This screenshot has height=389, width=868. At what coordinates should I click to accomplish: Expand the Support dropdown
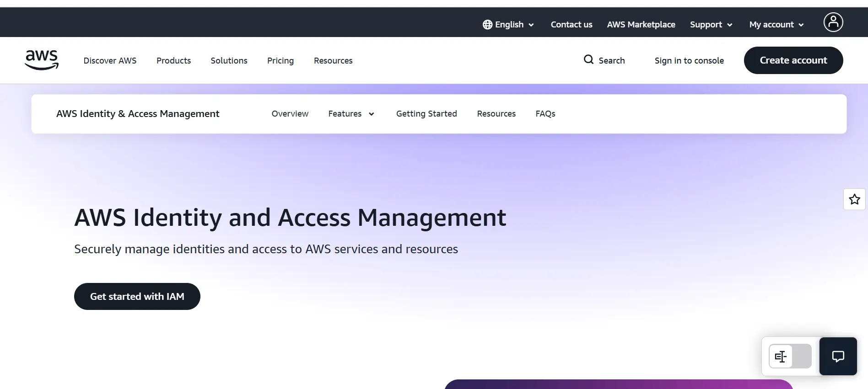point(711,25)
